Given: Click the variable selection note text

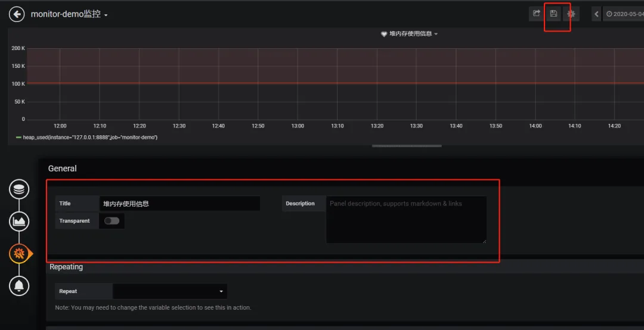Looking at the screenshot, I should (x=153, y=307).
